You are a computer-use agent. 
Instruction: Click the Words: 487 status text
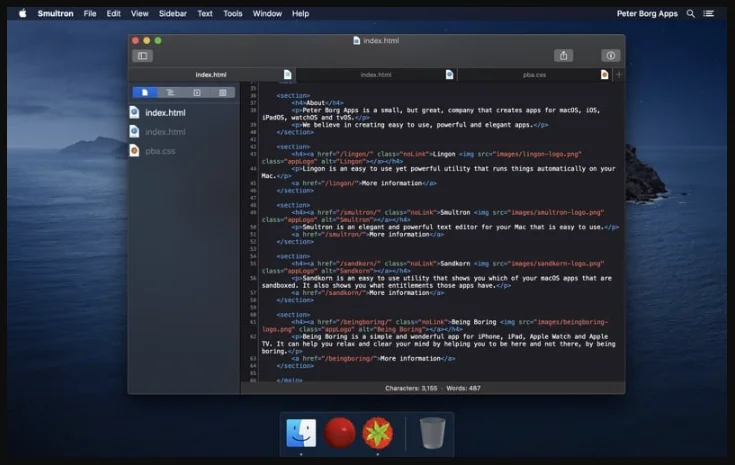click(463, 388)
